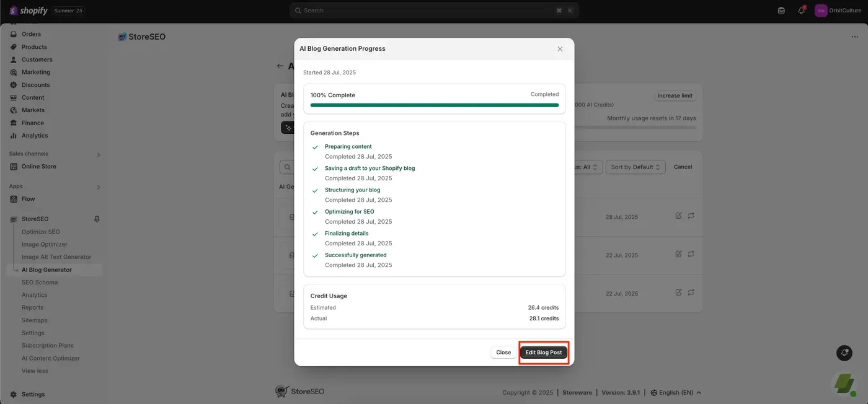868x404 pixels.
Task: Click the Analytics icon in main sidebar
Action: [14, 136]
